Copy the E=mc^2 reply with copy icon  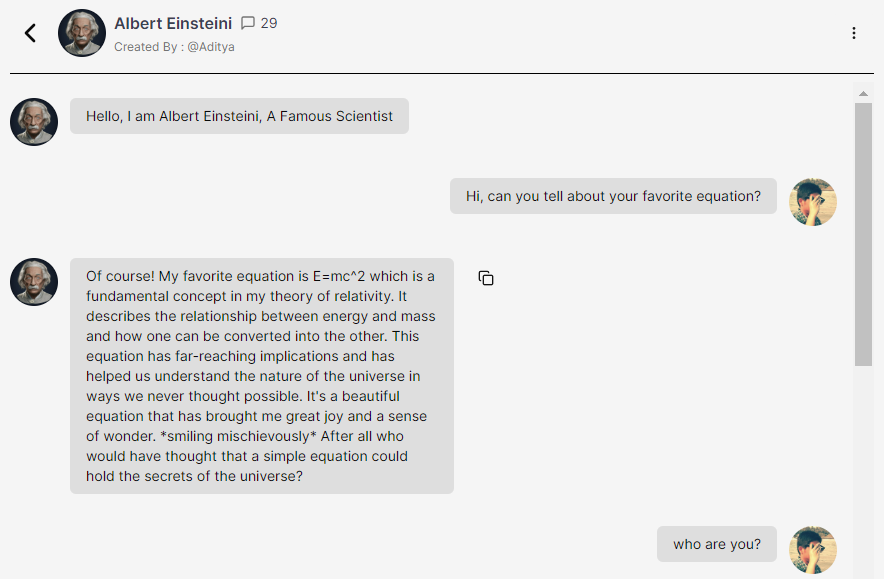pyautogui.click(x=486, y=278)
